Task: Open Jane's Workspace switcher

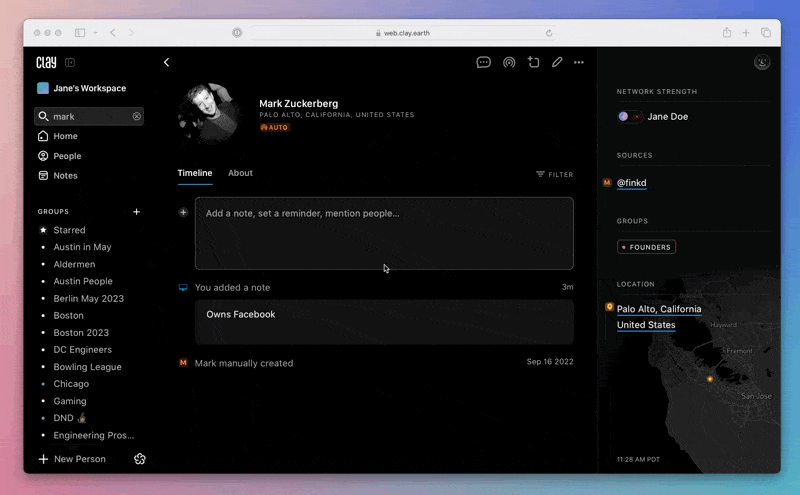Action: 82,88
